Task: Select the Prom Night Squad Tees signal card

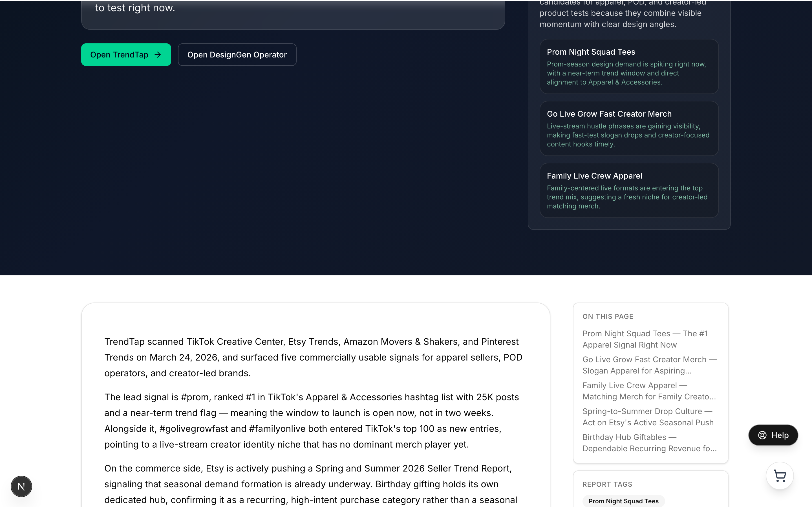Action: [628, 66]
